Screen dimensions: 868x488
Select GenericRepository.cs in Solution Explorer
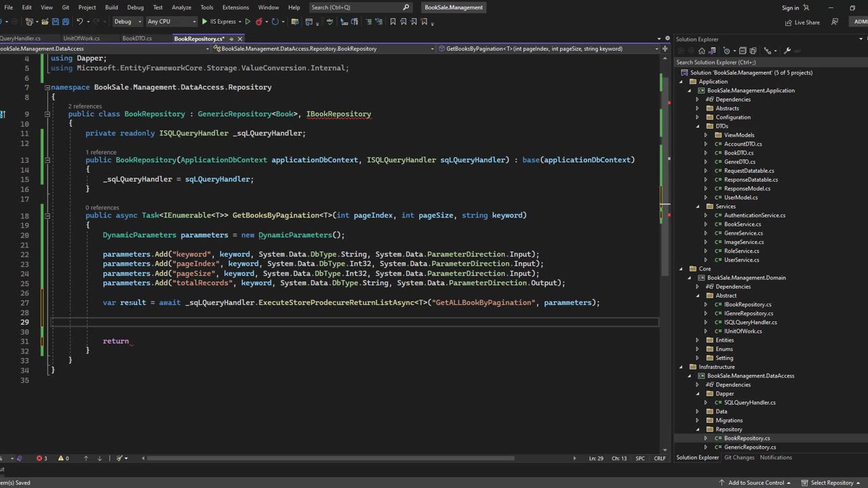(749, 447)
